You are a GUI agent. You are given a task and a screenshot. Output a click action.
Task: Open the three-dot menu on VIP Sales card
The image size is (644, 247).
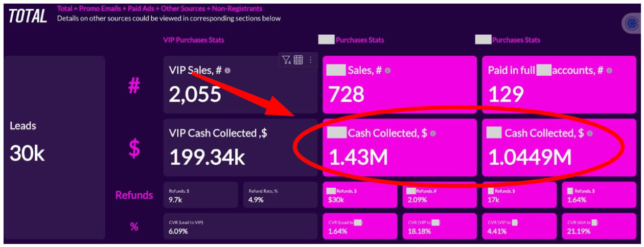coord(310,60)
